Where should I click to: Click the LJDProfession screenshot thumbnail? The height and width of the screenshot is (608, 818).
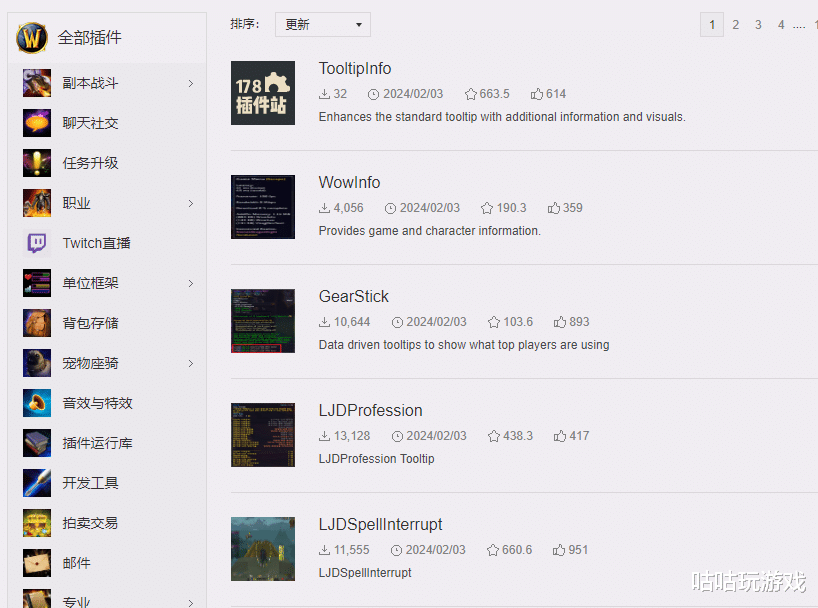pyautogui.click(x=263, y=435)
